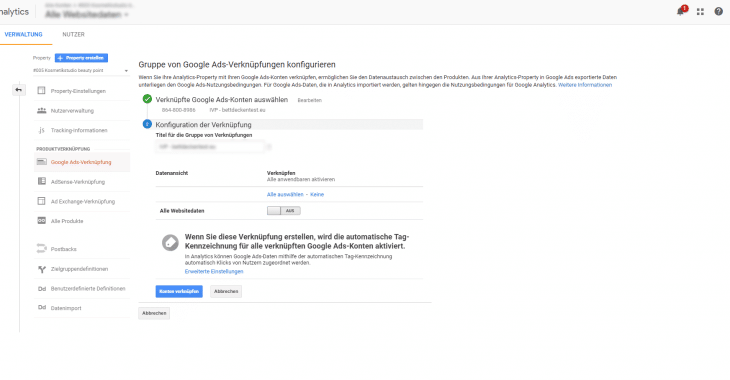Click the blue step two circle icon
730x380 pixels.
pos(147,124)
